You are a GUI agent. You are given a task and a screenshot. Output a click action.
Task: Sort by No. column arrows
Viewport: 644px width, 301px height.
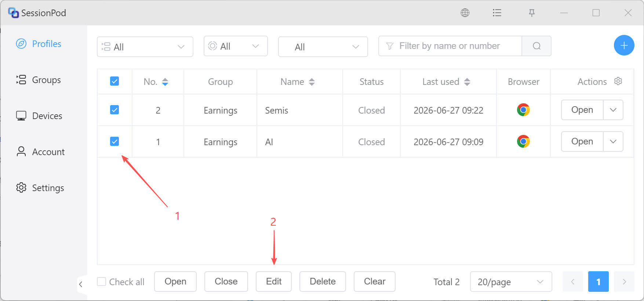(x=165, y=82)
